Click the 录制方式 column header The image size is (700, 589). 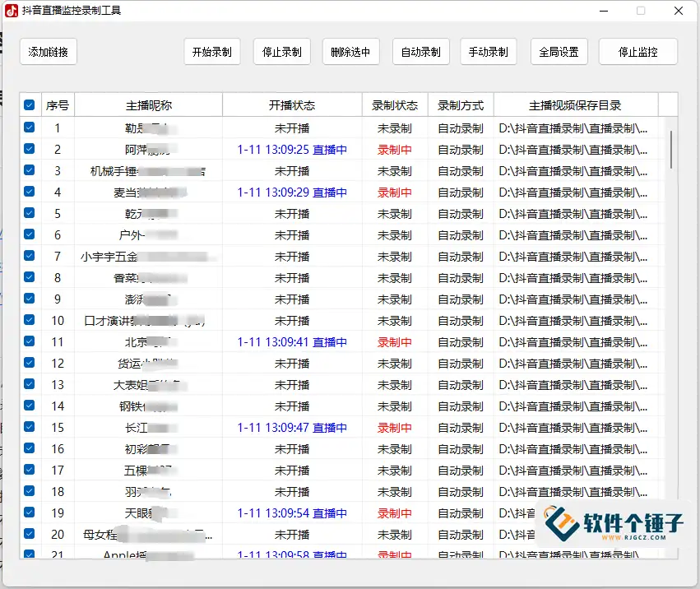[461, 105]
